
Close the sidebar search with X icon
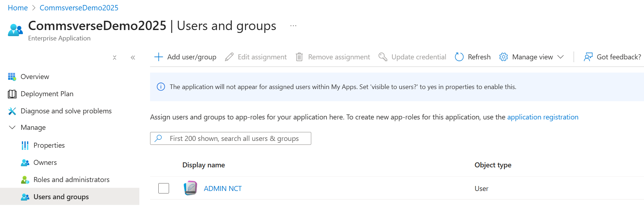(115, 58)
